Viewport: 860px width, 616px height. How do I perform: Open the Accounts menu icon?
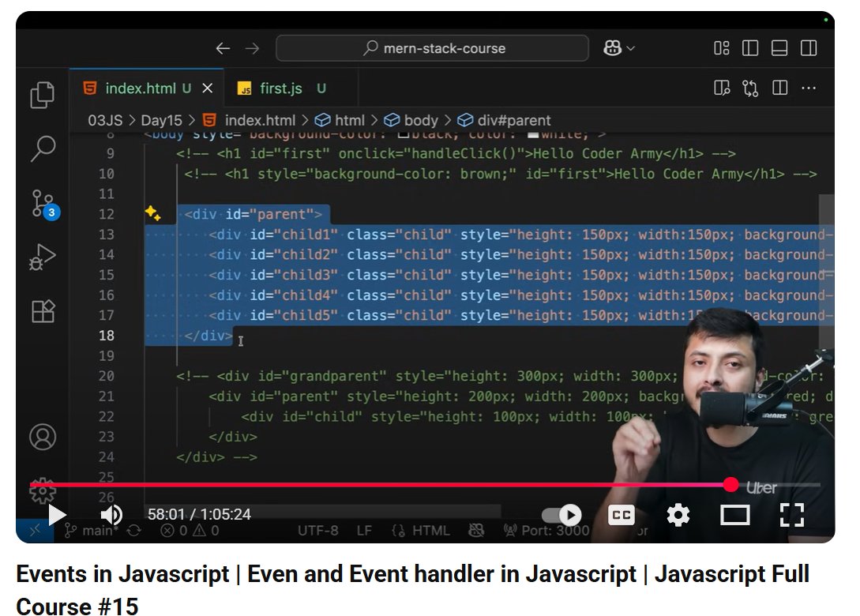(43, 437)
